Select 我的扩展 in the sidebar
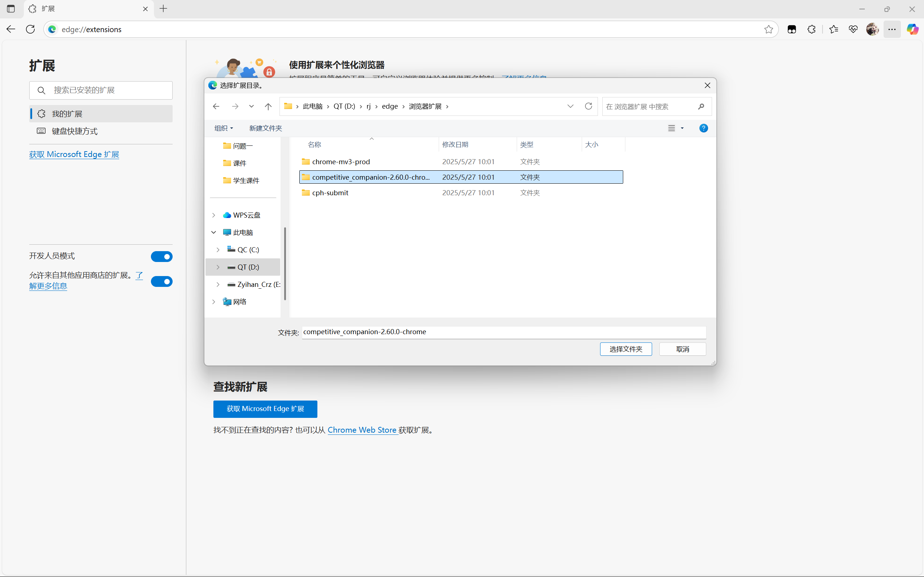924x577 pixels. click(67, 114)
